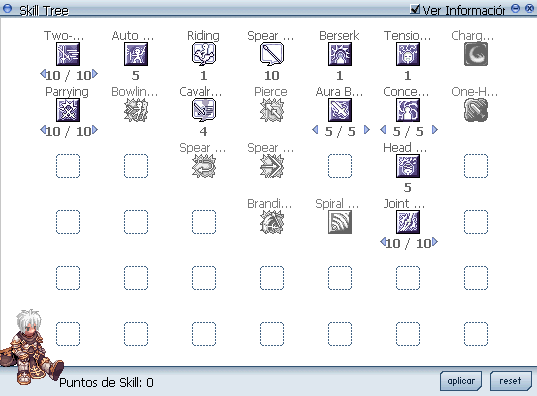Image resolution: width=537 pixels, height=396 pixels.
Task: Click the Head Crush level value 5
Action: 408,187
